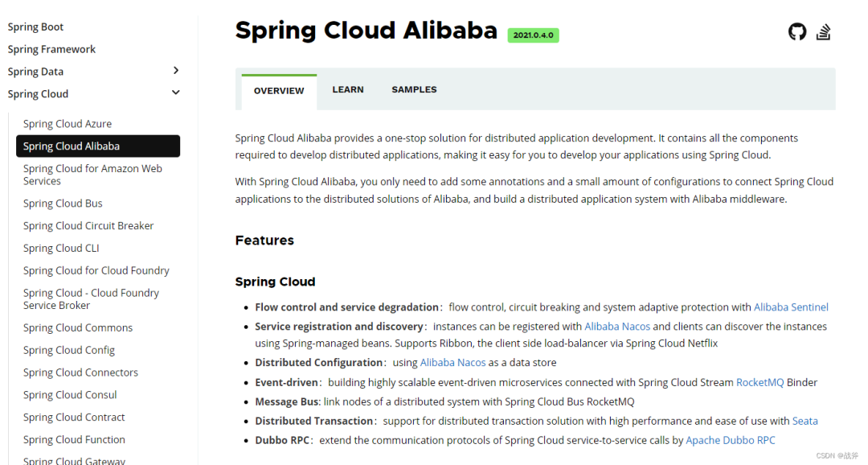Select Spring Cloud Azure in sidebar
The height and width of the screenshot is (465, 868).
tap(68, 124)
